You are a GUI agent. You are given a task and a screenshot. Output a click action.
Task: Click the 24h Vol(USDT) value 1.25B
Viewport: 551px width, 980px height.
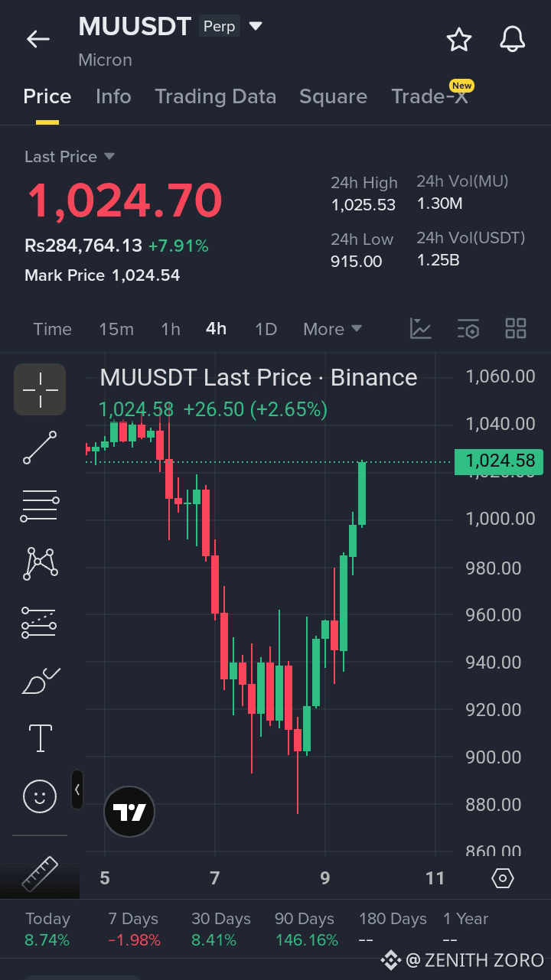[438, 260]
